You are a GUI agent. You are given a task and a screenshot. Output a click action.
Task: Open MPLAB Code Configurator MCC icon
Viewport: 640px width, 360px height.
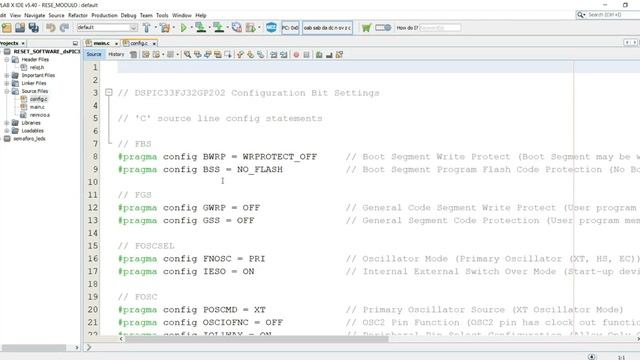[271, 28]
